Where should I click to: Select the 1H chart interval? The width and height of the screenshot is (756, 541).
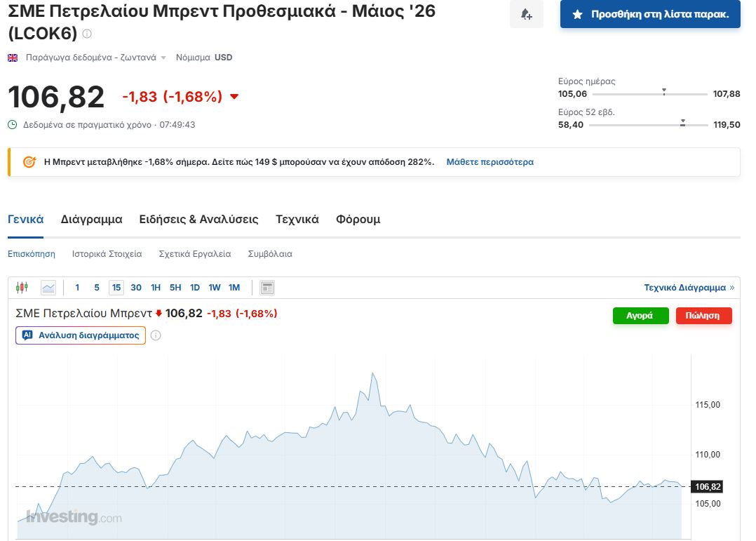click(156, 287)
